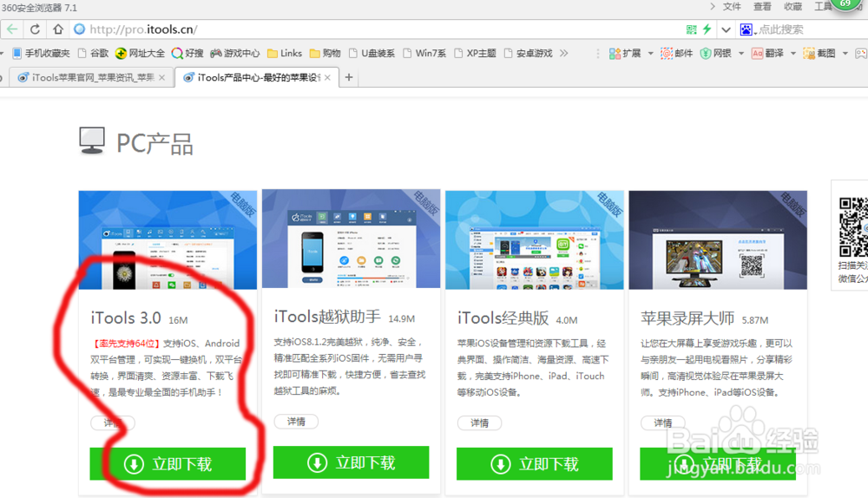Open the 翻译 translate tool

click(767, 53)
